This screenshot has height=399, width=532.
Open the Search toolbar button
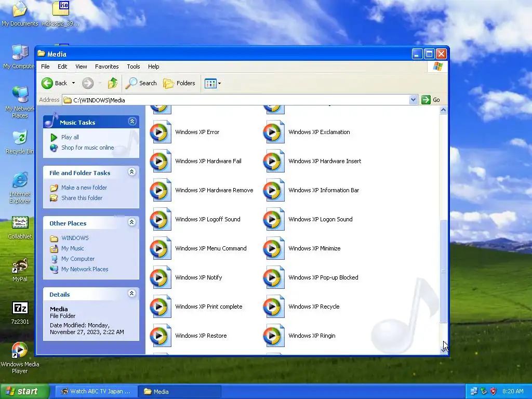141,83
